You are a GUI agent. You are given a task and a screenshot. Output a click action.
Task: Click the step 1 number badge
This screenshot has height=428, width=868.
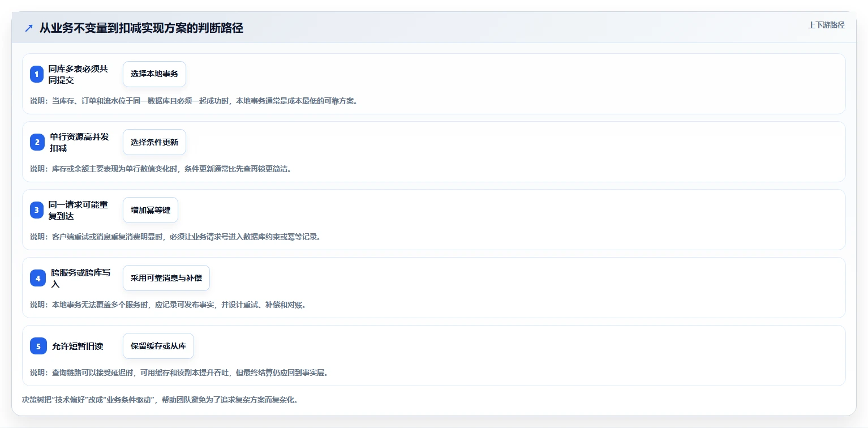(x=37, y=74)
